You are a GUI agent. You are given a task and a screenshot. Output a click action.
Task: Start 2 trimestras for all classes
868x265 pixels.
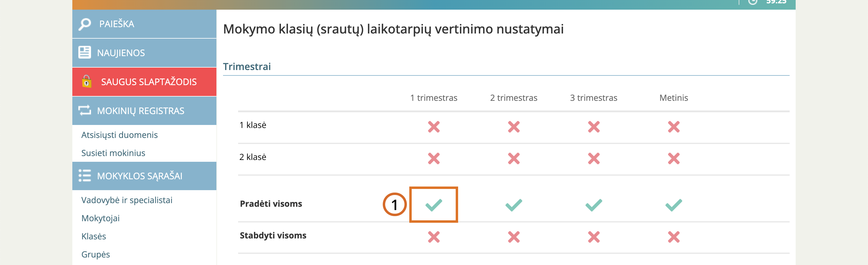pos(514,205)
